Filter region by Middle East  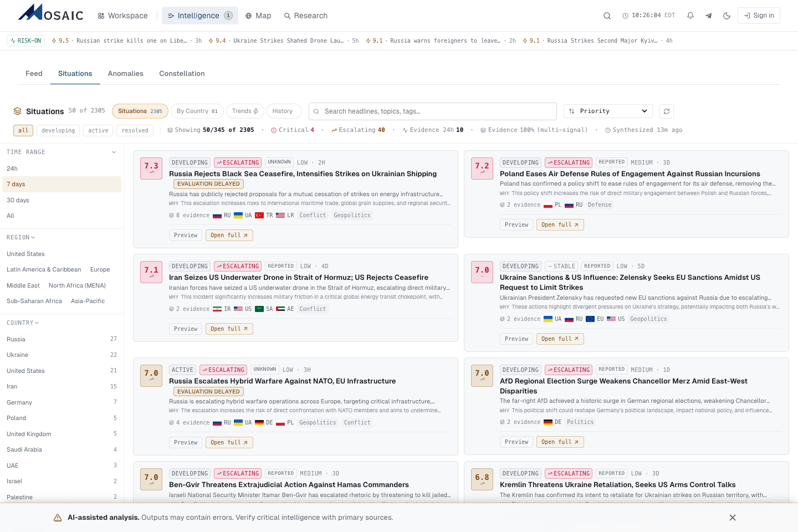23,286
